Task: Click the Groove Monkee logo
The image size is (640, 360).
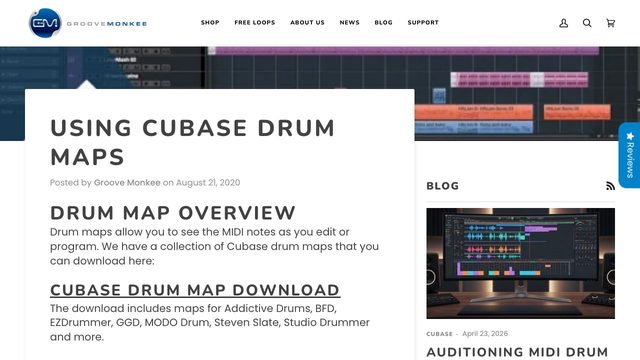Action: point(88,23)
